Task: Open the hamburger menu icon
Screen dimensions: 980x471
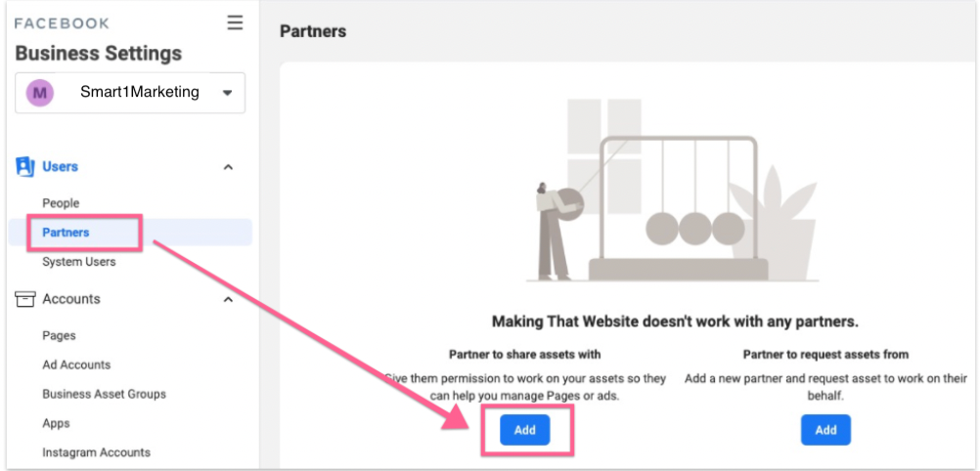Action: 235,23
